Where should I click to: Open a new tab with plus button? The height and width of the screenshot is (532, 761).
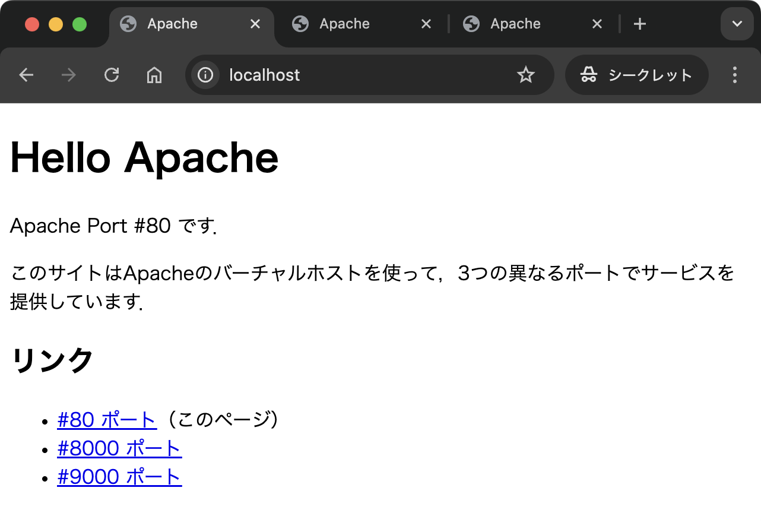639,24
